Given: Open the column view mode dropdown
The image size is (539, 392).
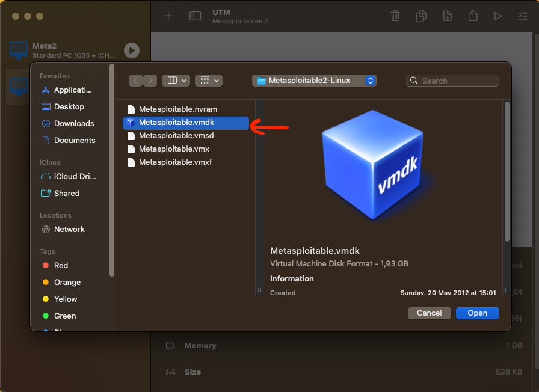Looking at the screenshot, I should 176,81.
